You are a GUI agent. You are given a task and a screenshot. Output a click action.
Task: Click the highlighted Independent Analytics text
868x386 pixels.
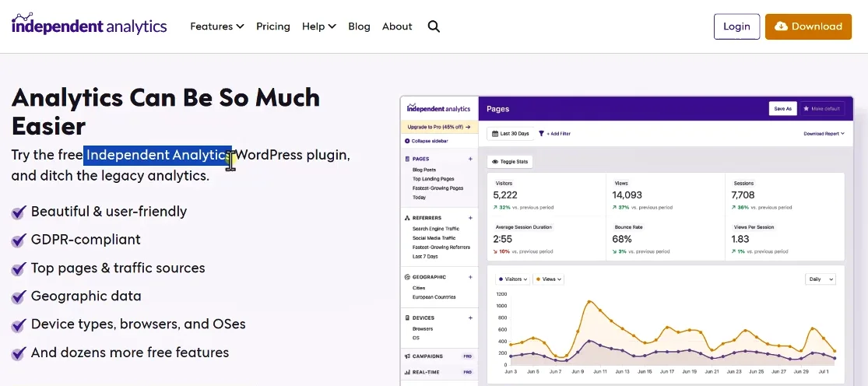click(158, 155)
